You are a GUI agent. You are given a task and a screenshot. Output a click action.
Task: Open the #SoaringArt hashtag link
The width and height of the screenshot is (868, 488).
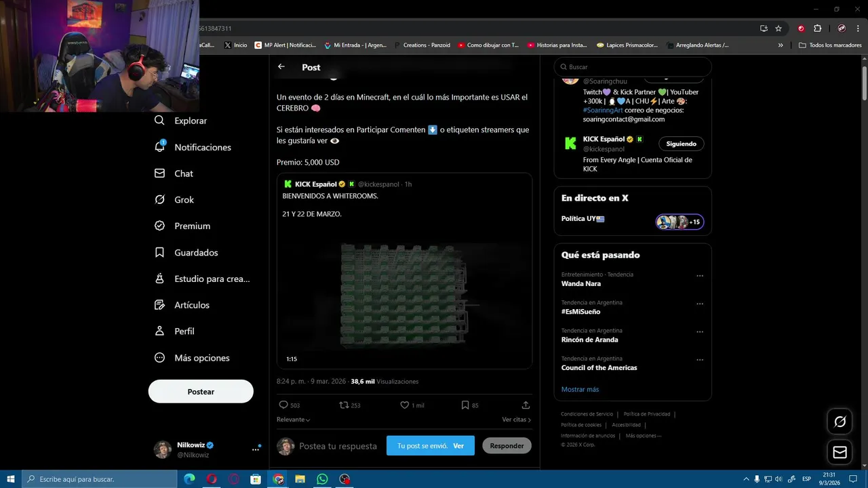pyautogui.click(x=602, y=110)
